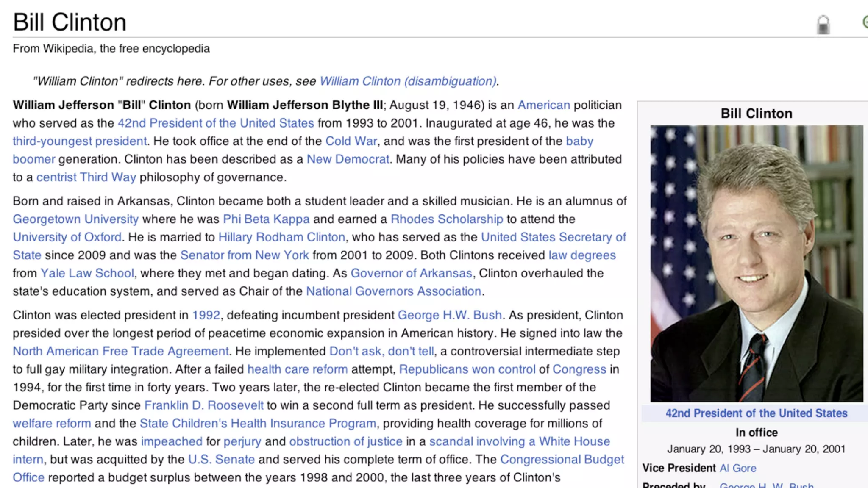Click the Yale Law School link

pos(87,273)
